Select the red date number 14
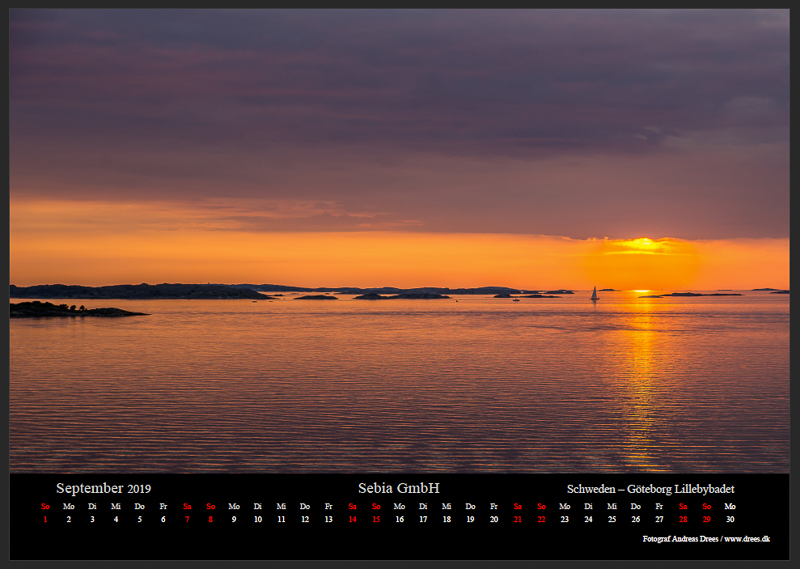This screenshot has width=800, height=569. 352,519
